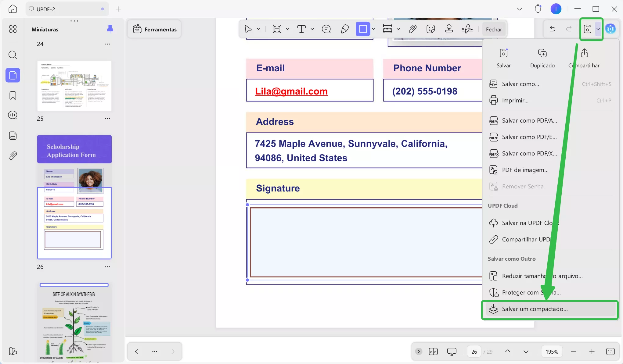Click the zoom in plus control

[x=592, y=352]
